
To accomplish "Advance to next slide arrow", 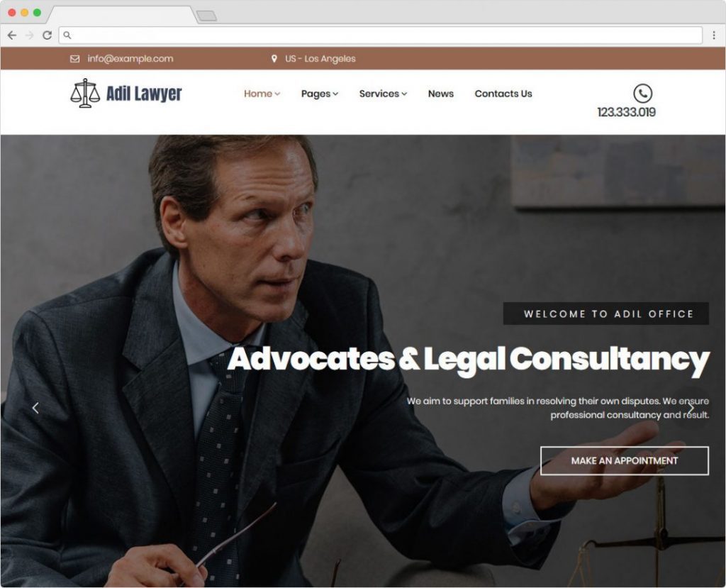I will 691,409.
